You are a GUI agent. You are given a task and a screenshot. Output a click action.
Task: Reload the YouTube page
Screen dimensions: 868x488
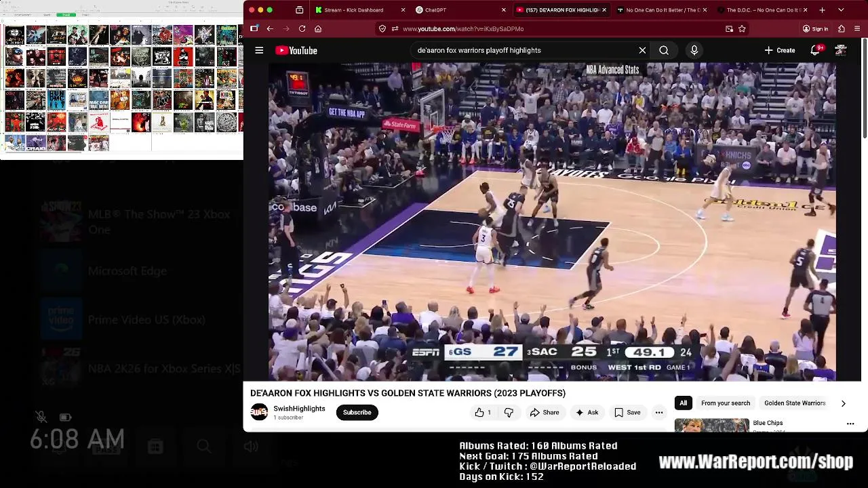[x=302, y=28]
